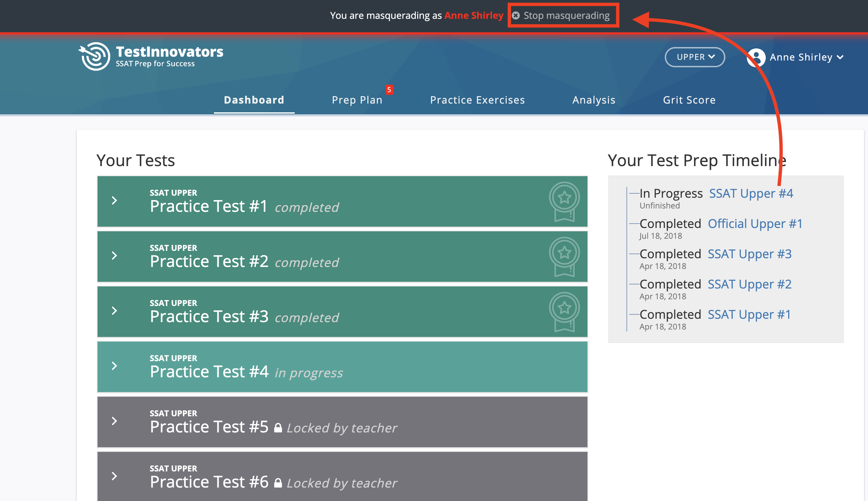This screenshot has width=868, height=501.
Task: Click the award ribbon icon on Practice Test #1
Action: (x=564, y=202)
